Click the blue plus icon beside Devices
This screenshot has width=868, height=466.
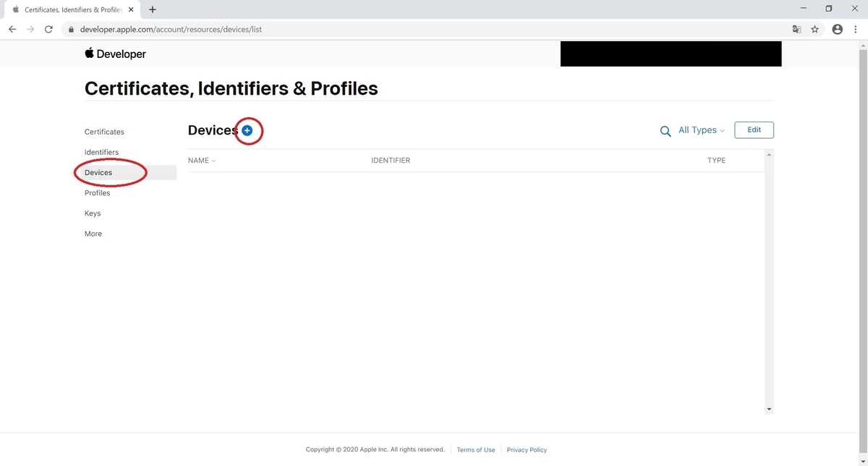[247, 130]
